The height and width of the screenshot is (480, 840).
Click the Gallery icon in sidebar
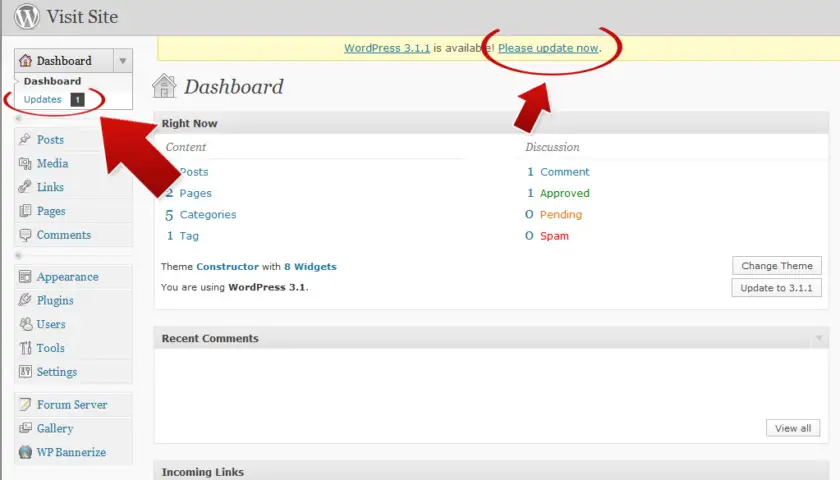point(25,428)
